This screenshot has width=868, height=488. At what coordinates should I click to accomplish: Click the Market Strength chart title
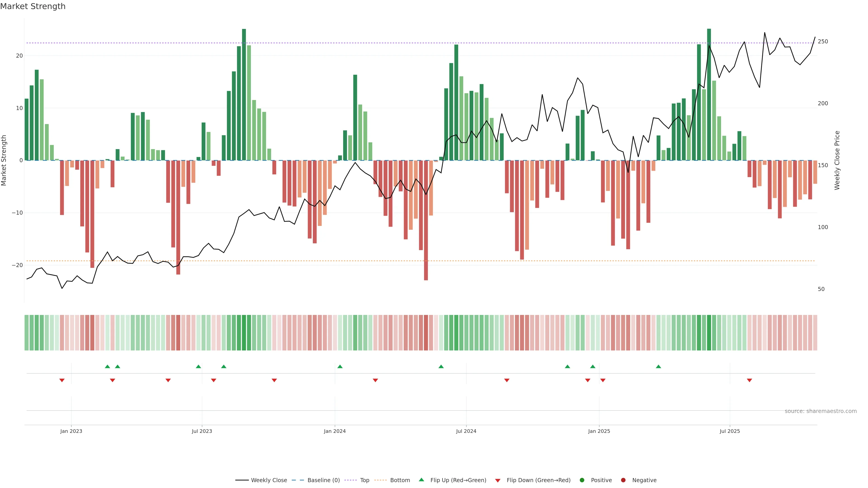coord(33,6)
